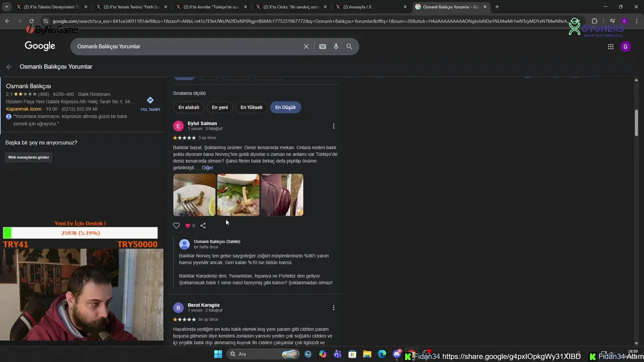Open the third review photo, purple item

(x=282, y=195)
